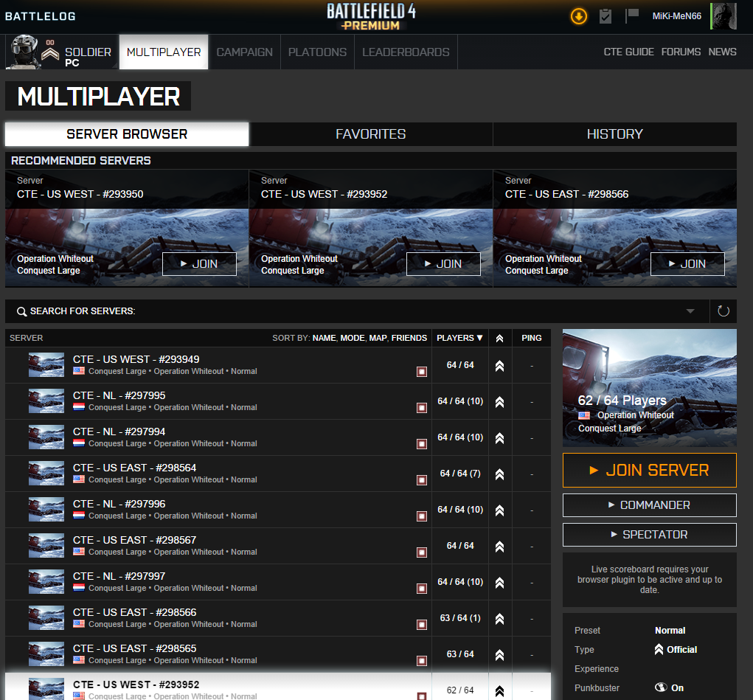Click the BATTLELOG logo link
753x700 pixels.
41,16
